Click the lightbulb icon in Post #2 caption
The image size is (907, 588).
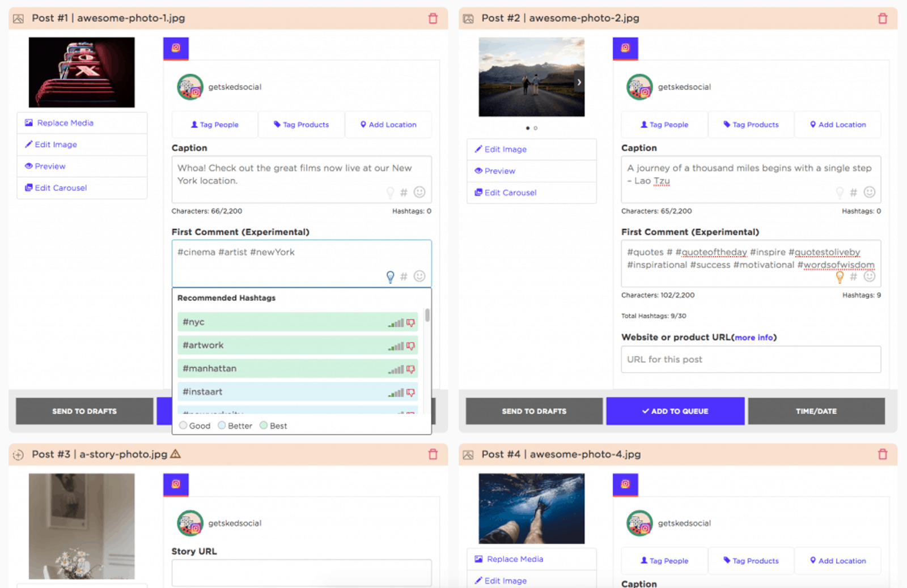840,193
